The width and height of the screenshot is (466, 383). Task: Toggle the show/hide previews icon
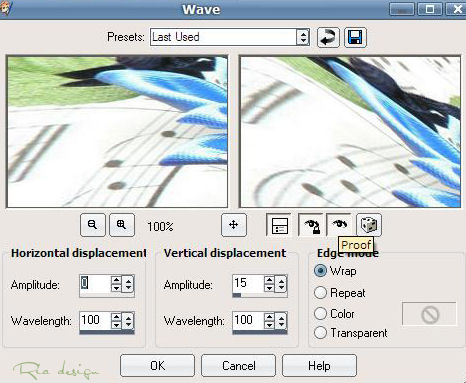point(279,225)
